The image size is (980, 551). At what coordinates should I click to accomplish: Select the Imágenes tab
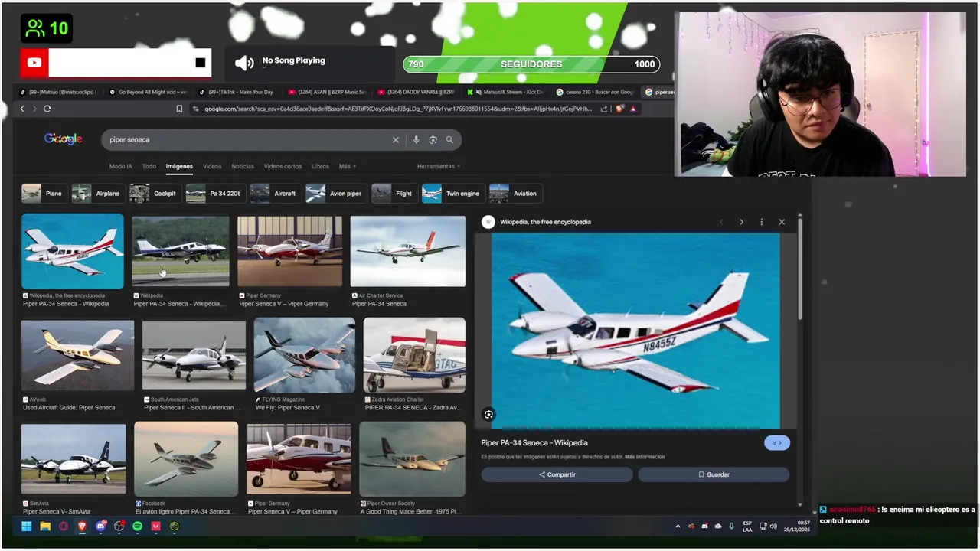(x=179, y=166)
